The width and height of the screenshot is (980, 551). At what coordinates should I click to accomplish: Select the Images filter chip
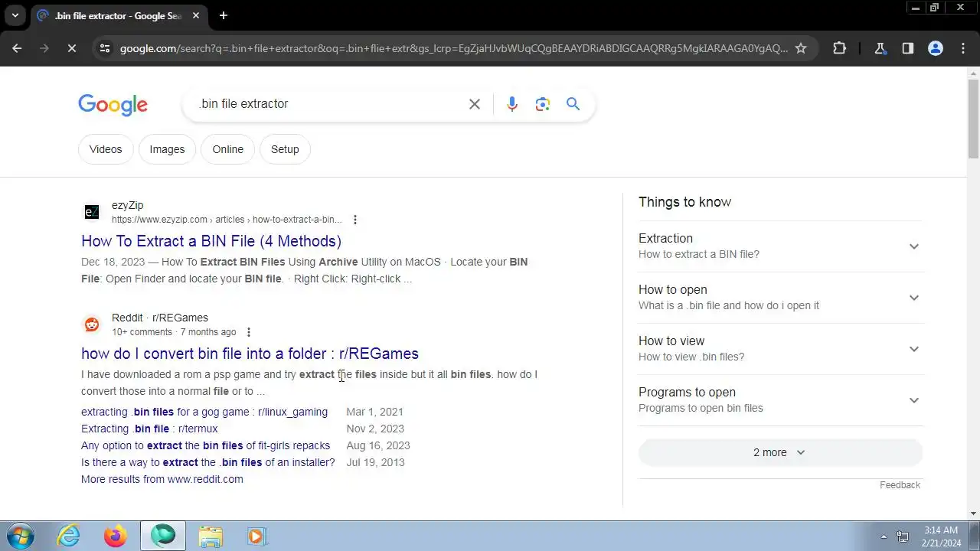[167, 149]
